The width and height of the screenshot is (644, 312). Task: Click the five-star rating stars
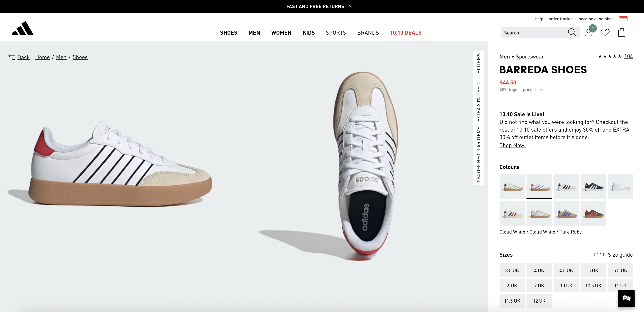tap(610, 56)
